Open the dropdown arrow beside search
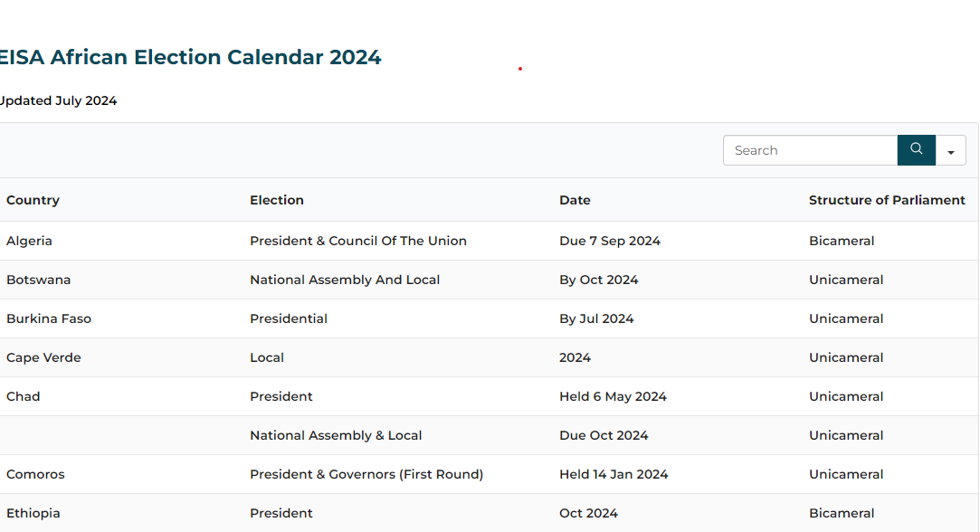This screenshot has height=532, width=980. point(950,151)
